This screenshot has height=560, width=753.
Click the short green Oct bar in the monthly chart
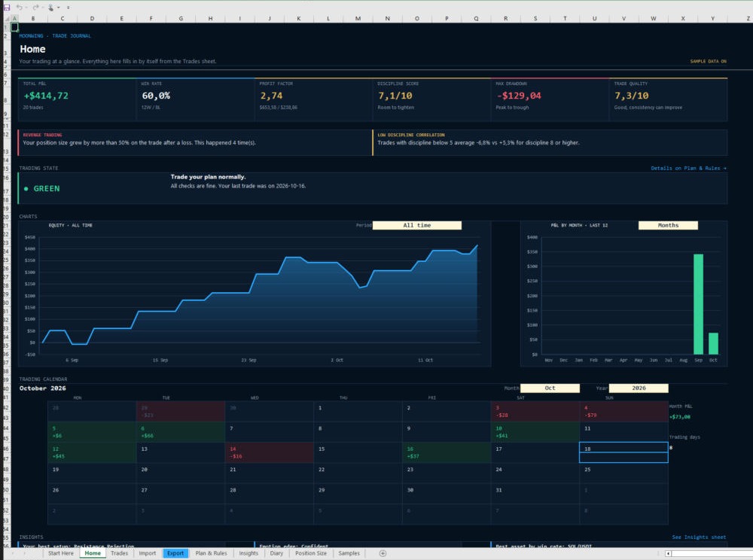tap(714, 343)
